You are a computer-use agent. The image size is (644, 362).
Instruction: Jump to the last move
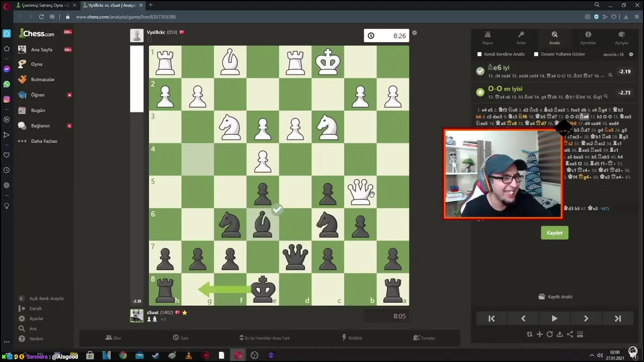(x=618, y=318)
